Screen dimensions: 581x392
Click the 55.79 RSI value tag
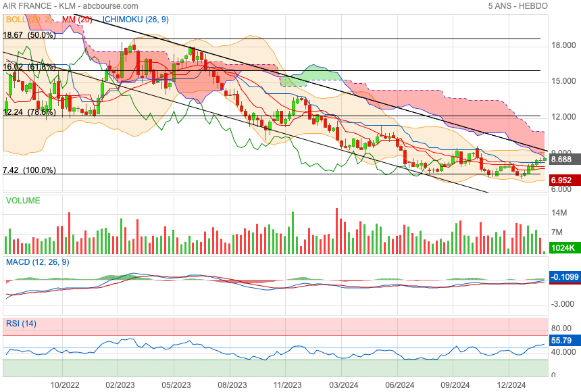(x=562, y=342)
